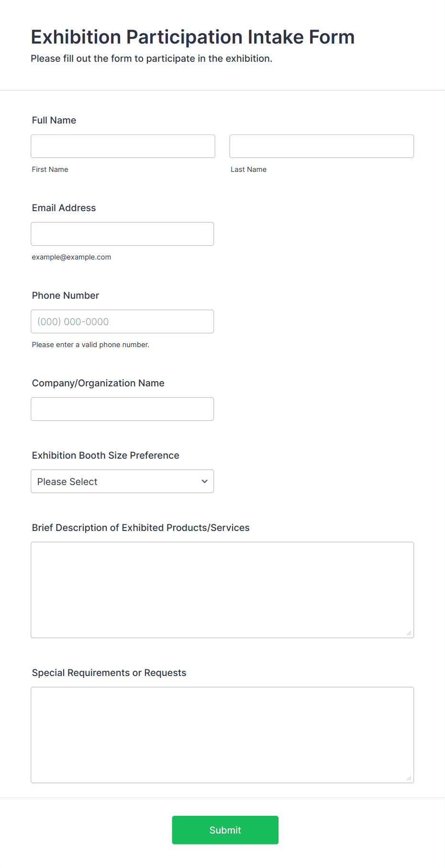Submit the exhibition form

tap(225, 830)
